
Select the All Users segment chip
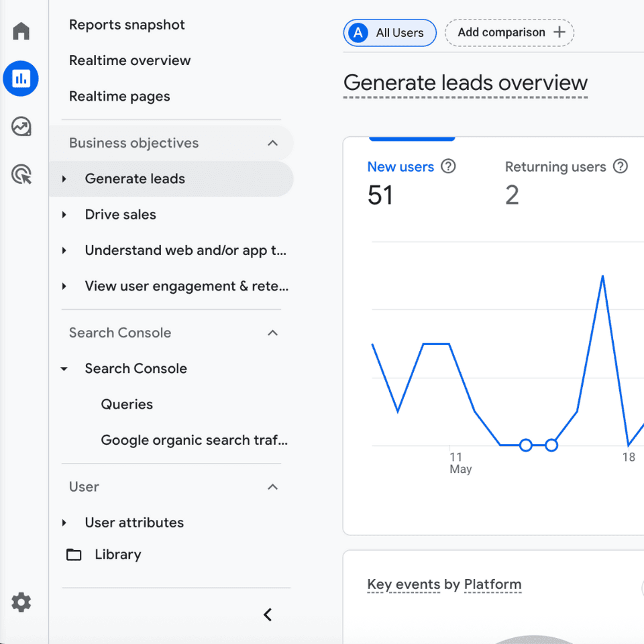390,33
